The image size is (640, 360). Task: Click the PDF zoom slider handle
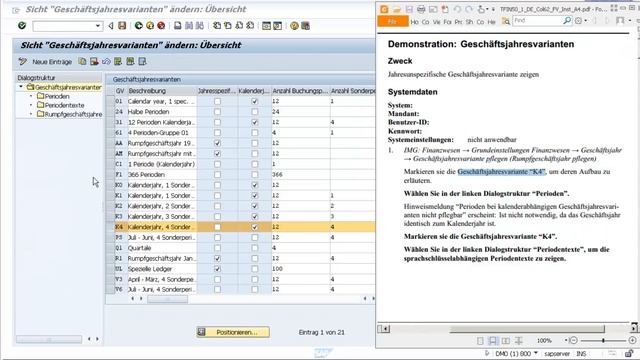pos(603,340)
